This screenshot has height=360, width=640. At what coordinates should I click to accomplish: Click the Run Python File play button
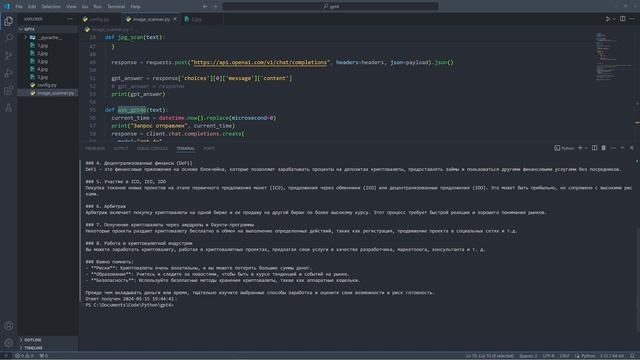(608, 19)
